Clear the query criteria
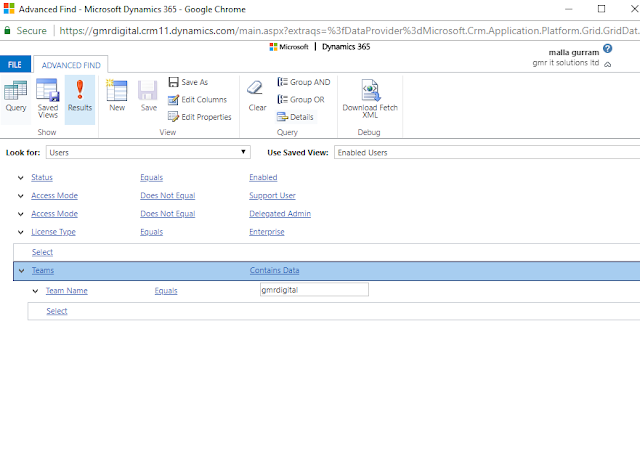Image resolution: width=640 pixels, height=475 pixels. tap(257, 97)
